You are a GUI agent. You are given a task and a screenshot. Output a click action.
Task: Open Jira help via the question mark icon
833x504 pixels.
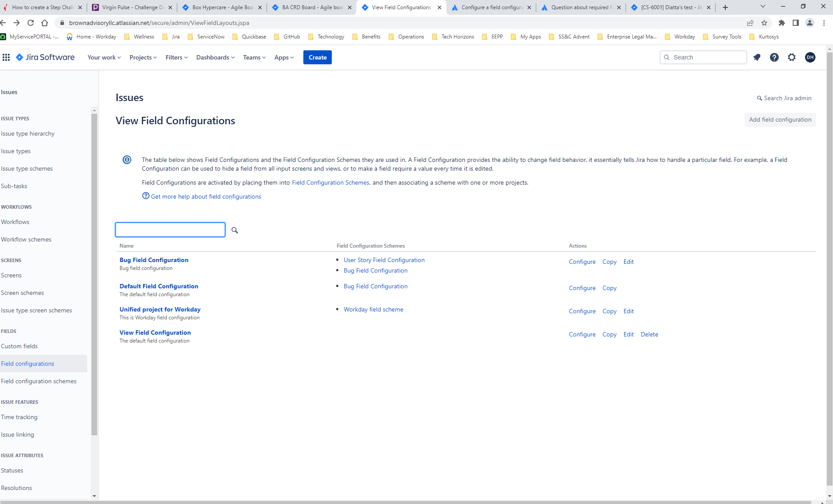point(774,57)
